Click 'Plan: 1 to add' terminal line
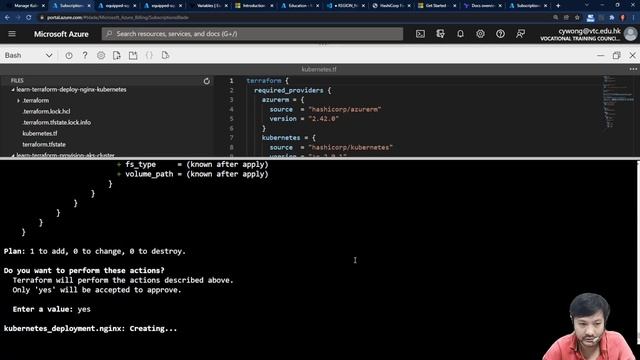The image size is (640, 360). pyautogui.click(x=95, y=251)
